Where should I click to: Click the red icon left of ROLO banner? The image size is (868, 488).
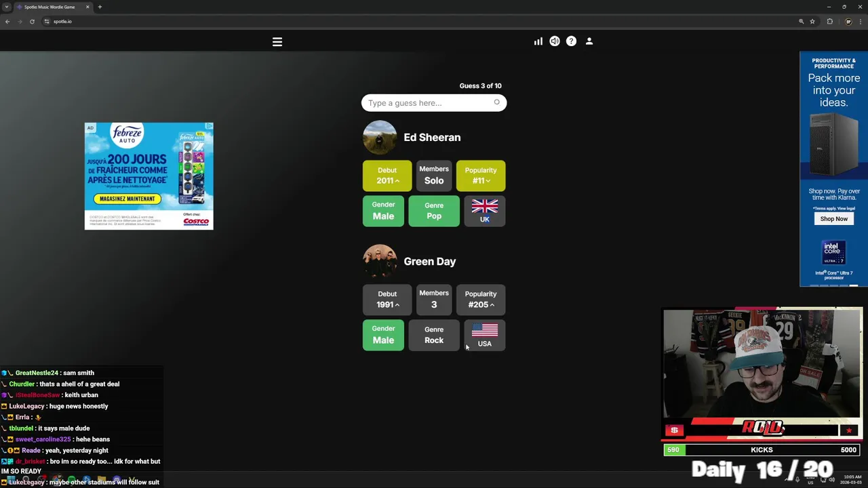pyautogui.click(x=674, y=430)
